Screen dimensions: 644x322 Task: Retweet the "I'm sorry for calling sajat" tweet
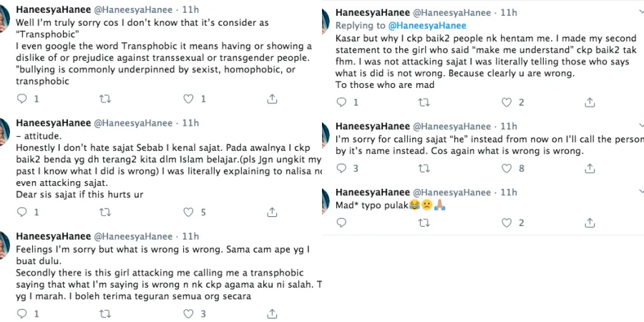point(424,168)
